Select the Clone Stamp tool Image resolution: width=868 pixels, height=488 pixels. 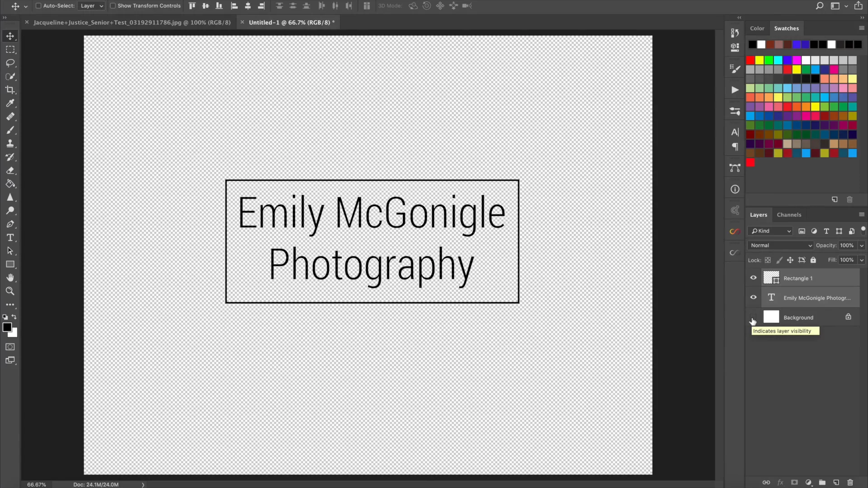[x=10, y=144]
